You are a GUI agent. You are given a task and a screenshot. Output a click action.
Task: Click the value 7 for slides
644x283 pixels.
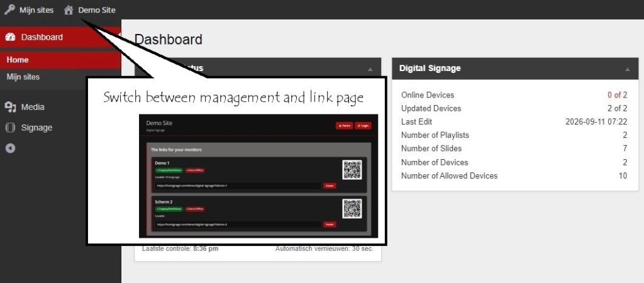625,148
